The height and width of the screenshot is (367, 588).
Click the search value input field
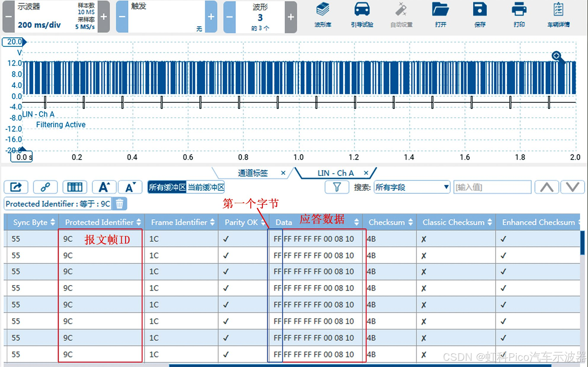pos(492,187)
